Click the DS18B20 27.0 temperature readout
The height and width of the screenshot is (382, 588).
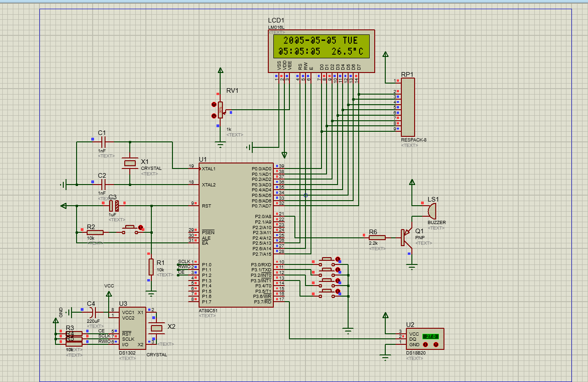430,337
